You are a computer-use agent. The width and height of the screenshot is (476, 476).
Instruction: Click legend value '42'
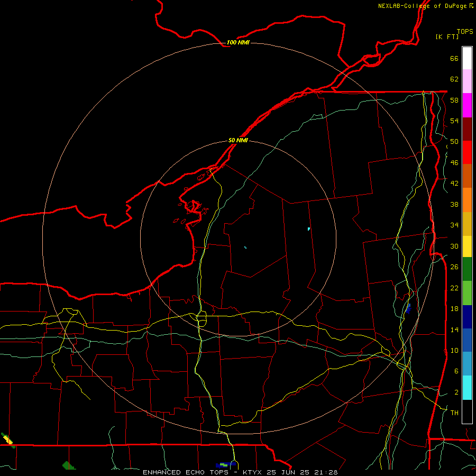click(x=454, y=184)
